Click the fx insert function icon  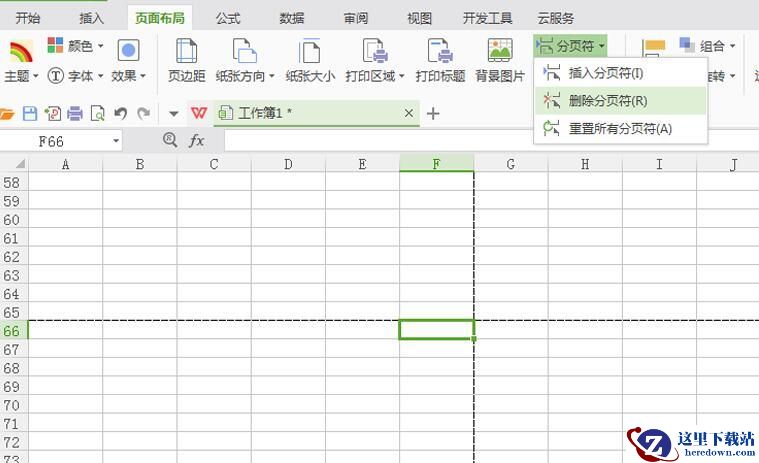(197, 141)
